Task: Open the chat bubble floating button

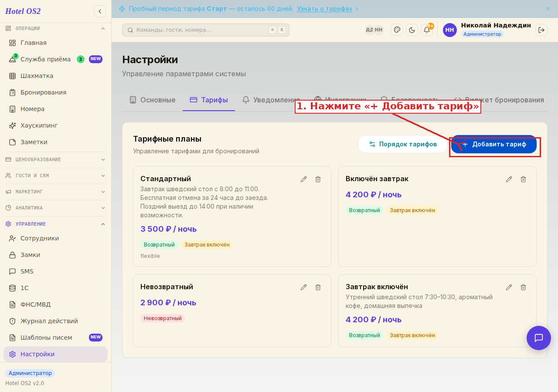Action: [x=539, y=338]
